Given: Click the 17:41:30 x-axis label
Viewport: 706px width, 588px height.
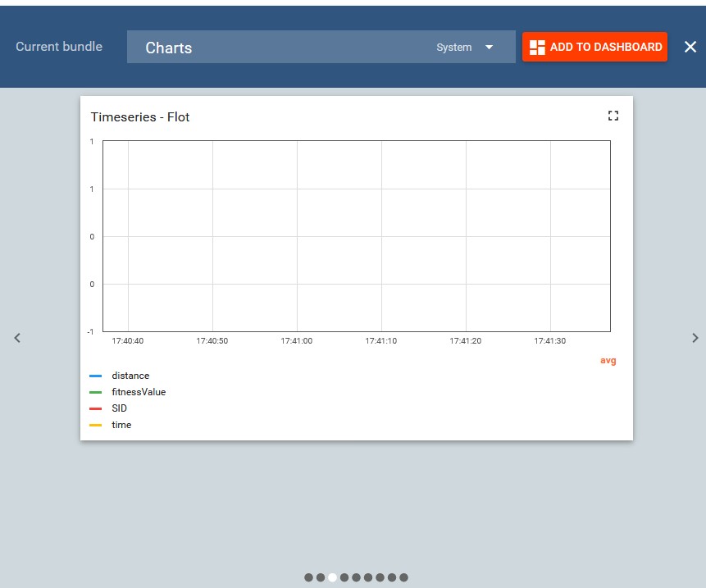Looking at the screenshot, I should pos(549,341).
